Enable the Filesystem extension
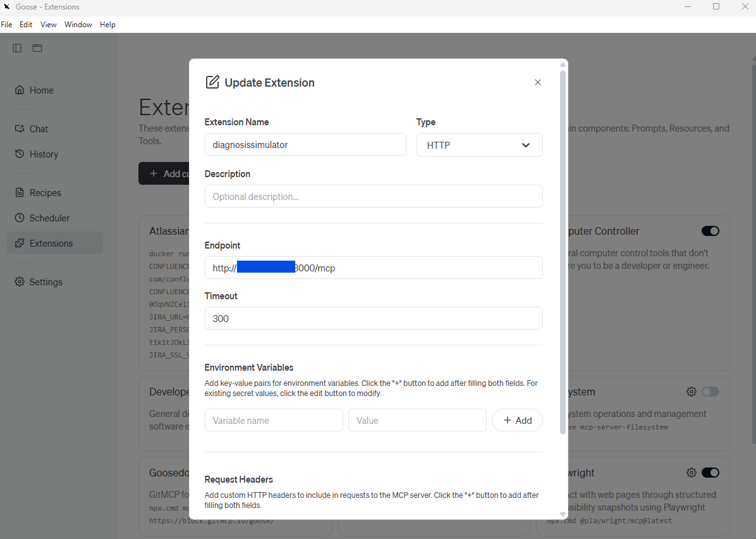This screenshot has height=539, width=756. pyautogui.click(x=710, y=391)
